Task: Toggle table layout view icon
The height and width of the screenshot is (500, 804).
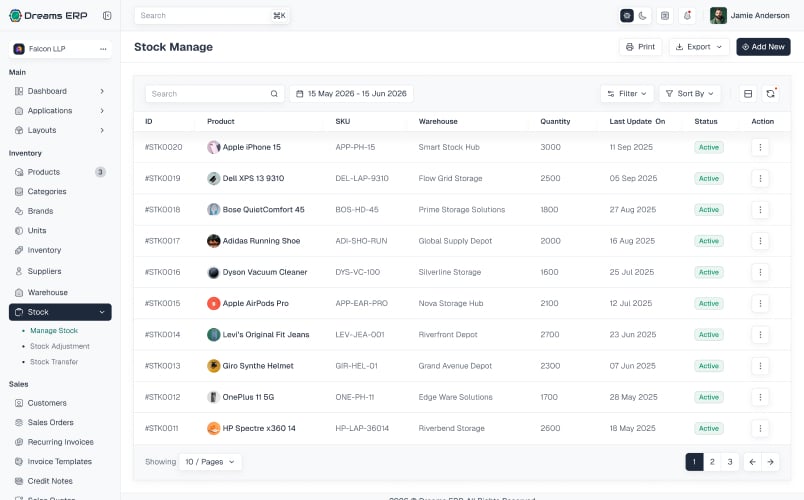Action: pyautogui.click(x=748, y=94)
